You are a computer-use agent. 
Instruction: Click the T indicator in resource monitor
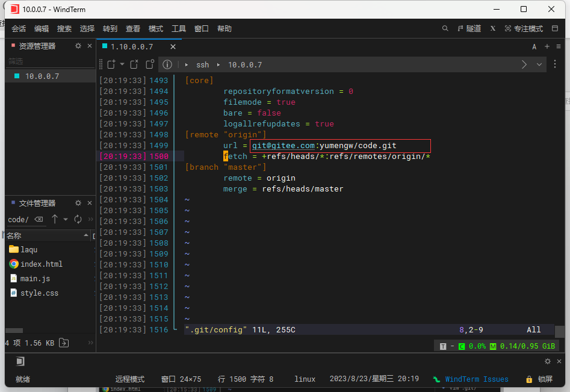[443, 347]
